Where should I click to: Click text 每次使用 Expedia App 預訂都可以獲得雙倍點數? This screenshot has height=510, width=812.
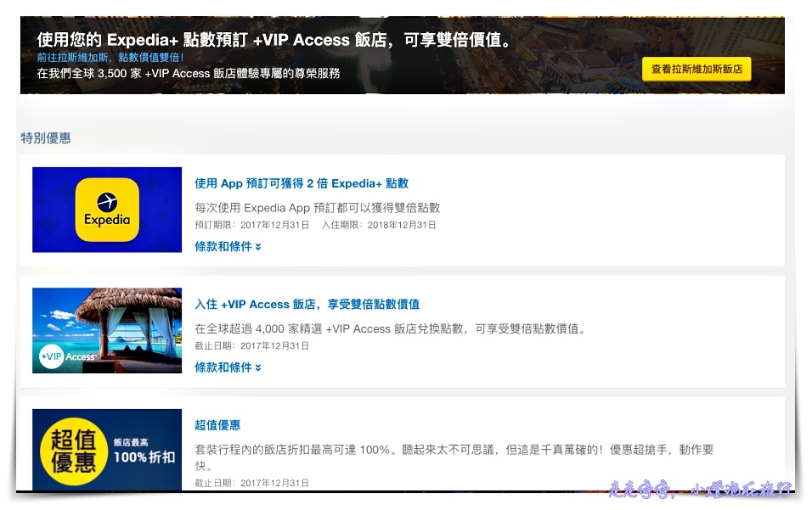(x=318, y=208)
